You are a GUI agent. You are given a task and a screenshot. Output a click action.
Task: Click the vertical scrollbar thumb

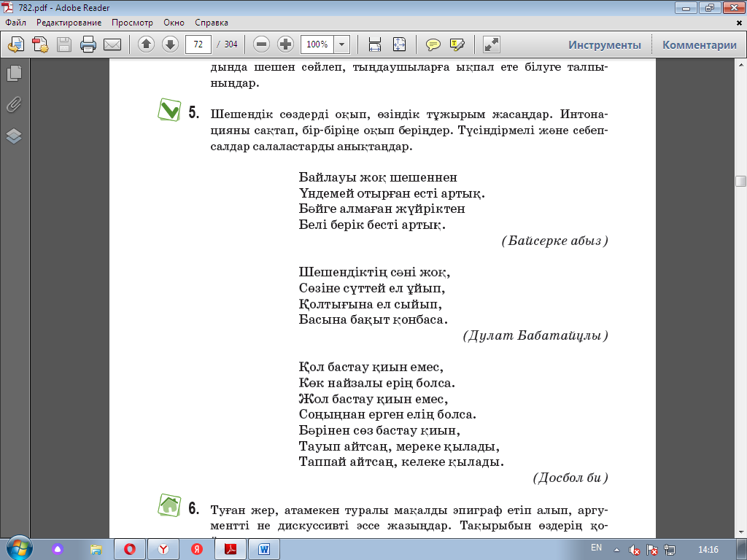pos(741,181)
